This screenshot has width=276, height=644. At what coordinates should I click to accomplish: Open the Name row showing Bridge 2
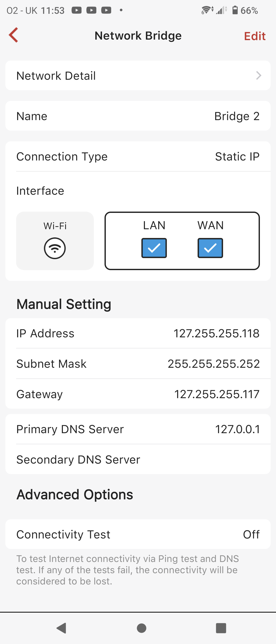coord(138,116)
